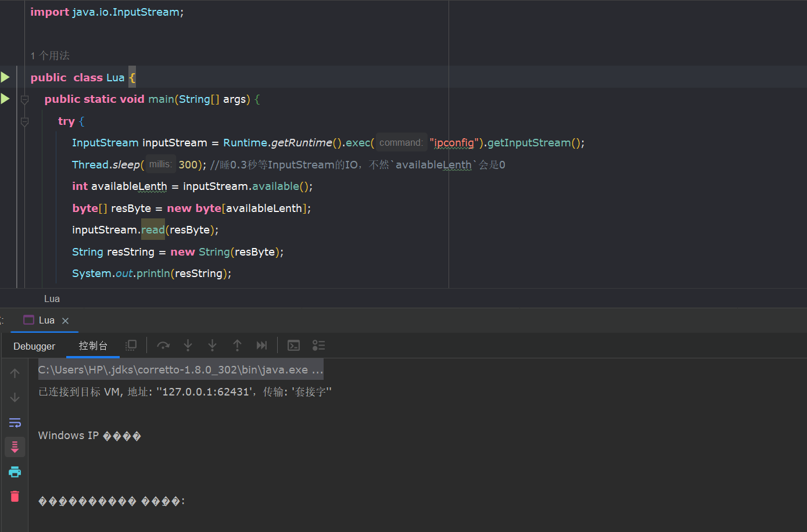Image resolution: width=807 pixels, height=532 pixels.
Task: Click the '1 个用法' usages hint
Action: (x=50, y=56)
